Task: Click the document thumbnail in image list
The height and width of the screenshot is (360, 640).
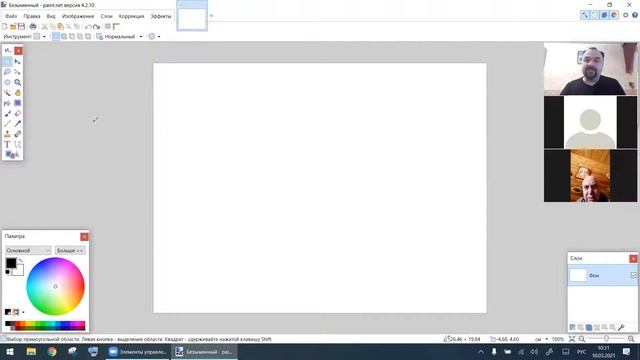Action: point(192,17)
